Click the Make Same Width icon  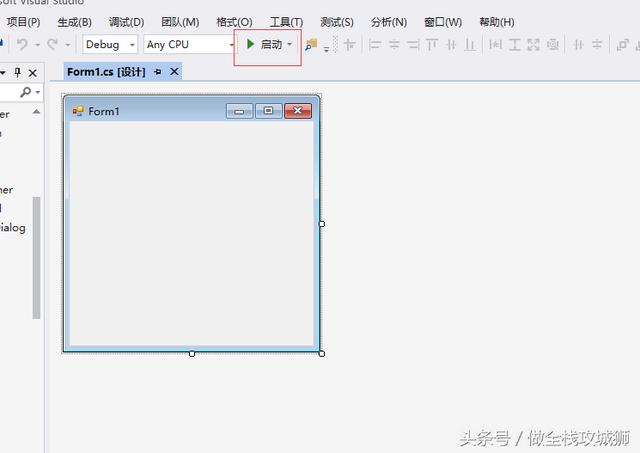496,44
